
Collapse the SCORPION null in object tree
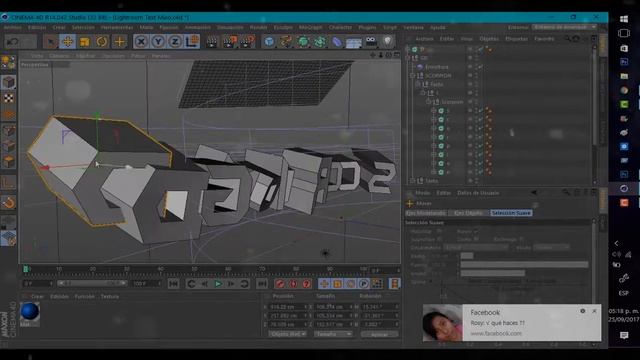point(412,76)
